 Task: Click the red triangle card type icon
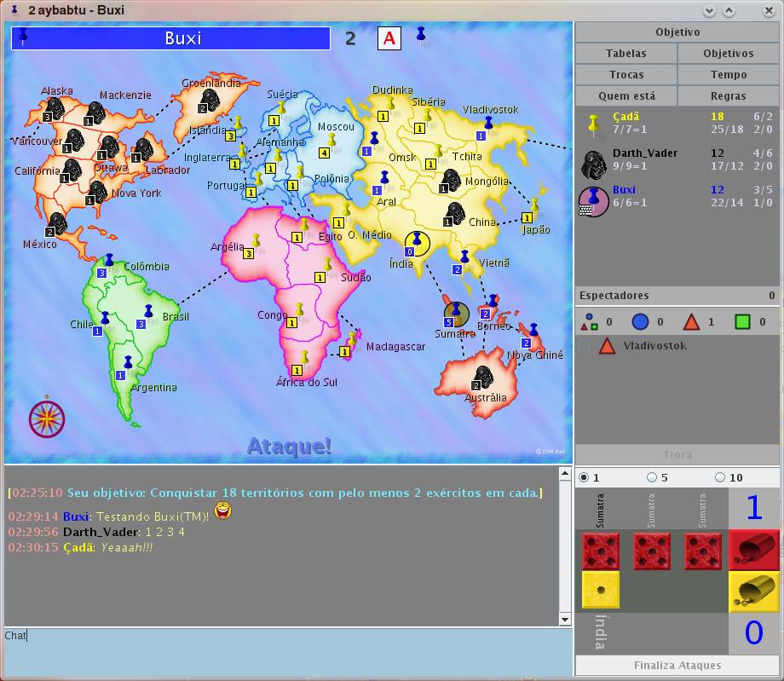(691, 321)
